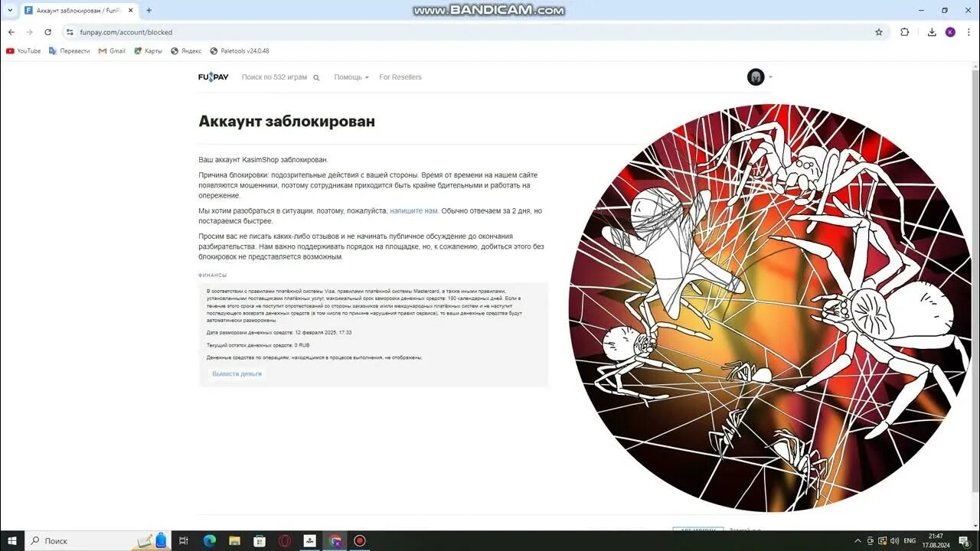The width and height of the screenshot is (980, 551).
Task: Show hidden system tray icons
Action: point(857,541)
